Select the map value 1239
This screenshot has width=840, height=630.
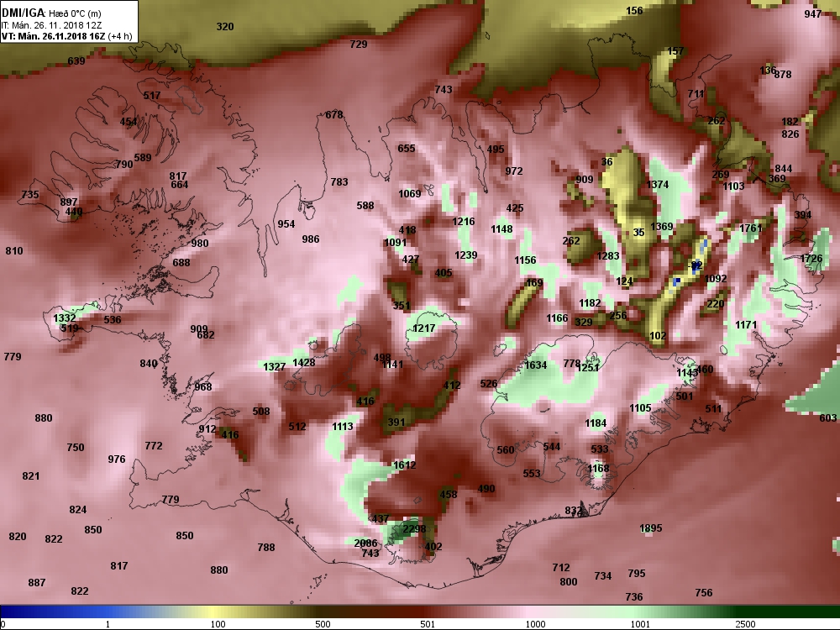(465, 255)
